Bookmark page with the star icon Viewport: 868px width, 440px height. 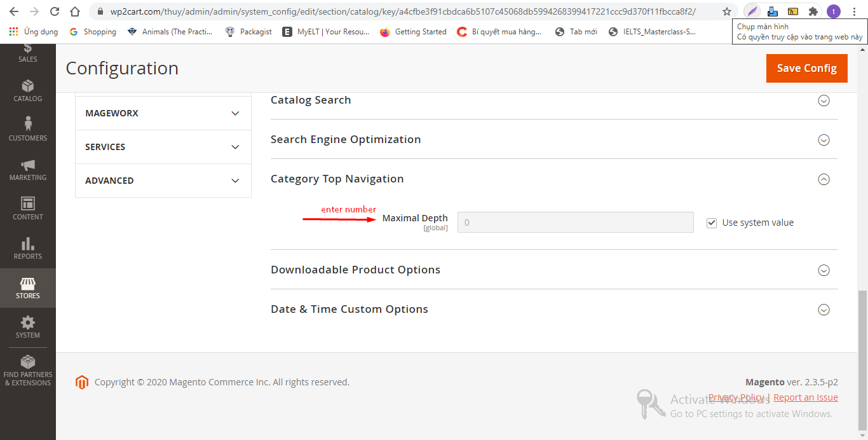(727, 11)
